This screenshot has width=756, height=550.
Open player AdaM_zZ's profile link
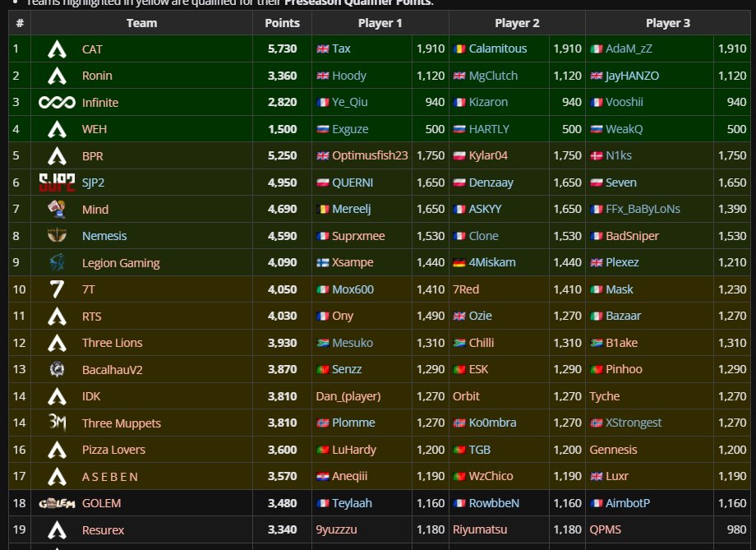[x=629, y=49]
